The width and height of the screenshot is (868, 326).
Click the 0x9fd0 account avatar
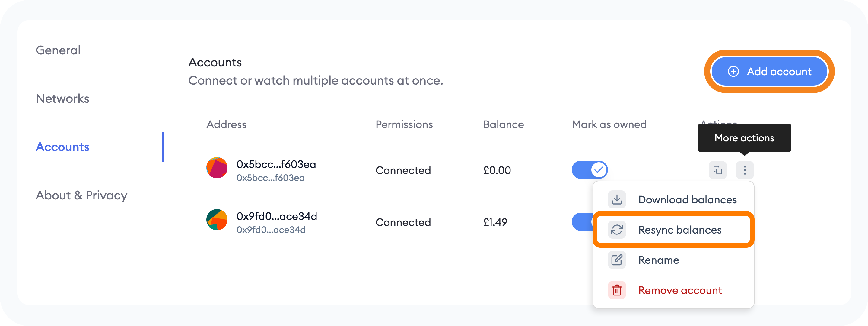[x=217, y=220]
